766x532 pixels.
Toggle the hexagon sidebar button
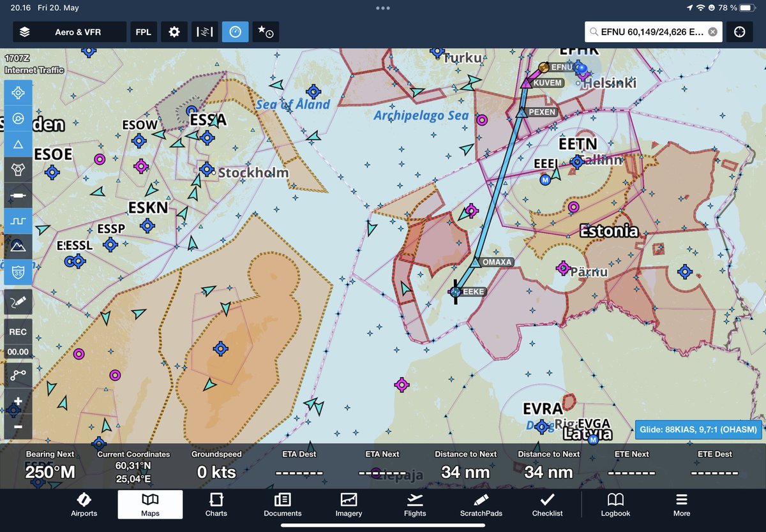click(18, 170)
